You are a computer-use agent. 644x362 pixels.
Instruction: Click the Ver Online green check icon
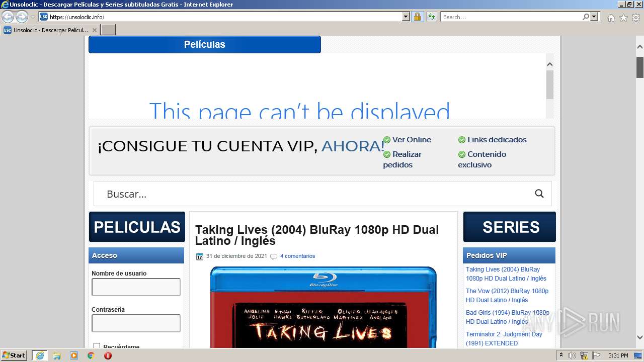387,140
